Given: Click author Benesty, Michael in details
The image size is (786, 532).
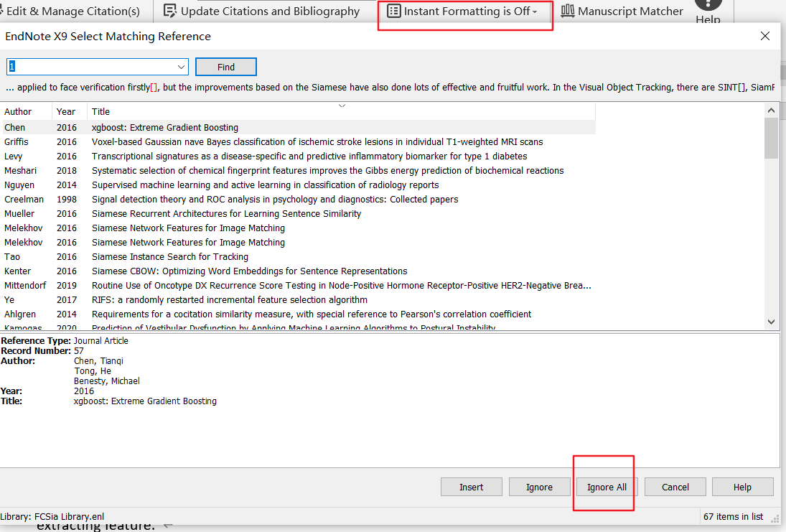Looking at the screenshot, I should (107, 381).
